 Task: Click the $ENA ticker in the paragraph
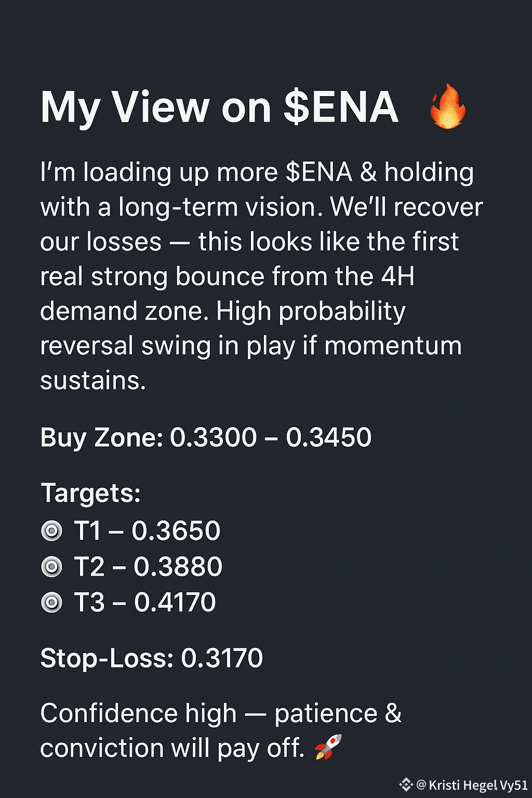[x=319, y=172]
